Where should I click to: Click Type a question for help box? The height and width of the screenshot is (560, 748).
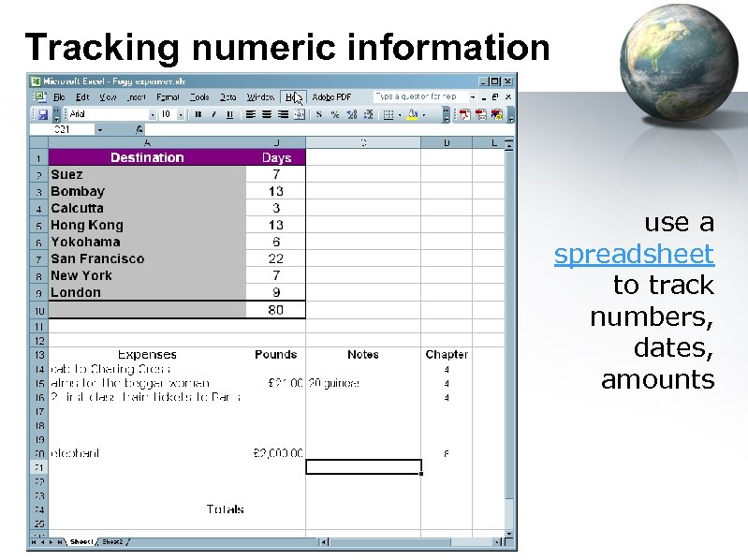click(x=419, y=96)
